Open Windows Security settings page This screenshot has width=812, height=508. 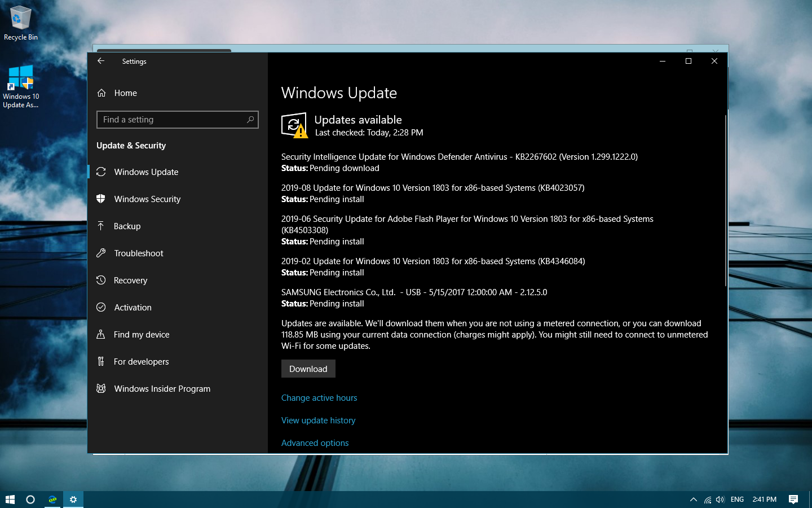coord(178,199)
